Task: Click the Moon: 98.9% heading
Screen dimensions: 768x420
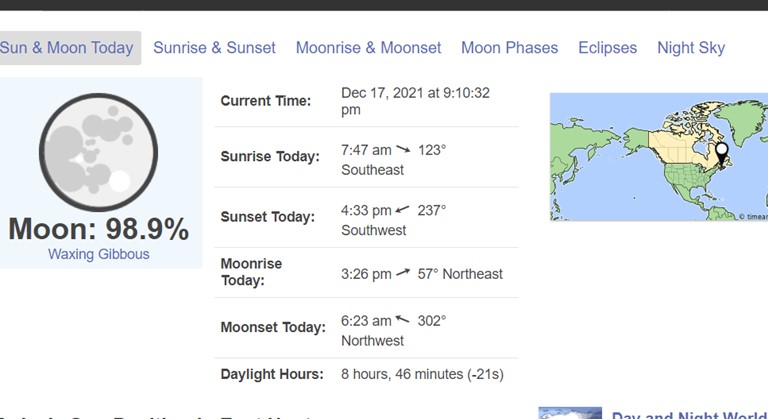Action: (x=98, y=229)
